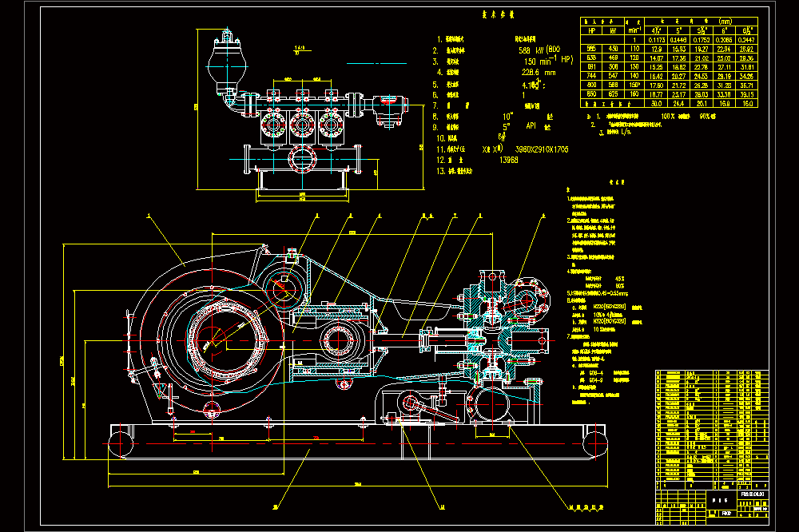Select the 150 min-1 speed text

pyautogui.click(x=541, y=62)
